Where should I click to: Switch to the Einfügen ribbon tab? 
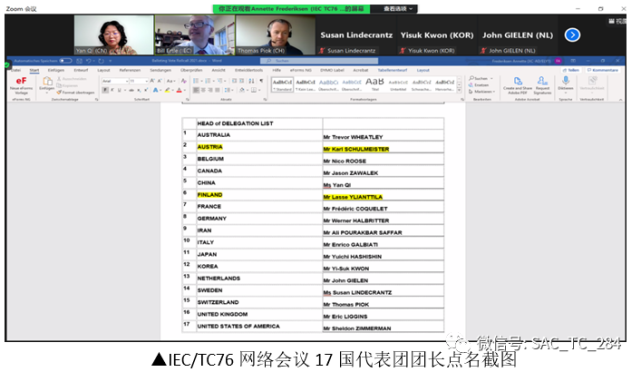click(56, 70)
